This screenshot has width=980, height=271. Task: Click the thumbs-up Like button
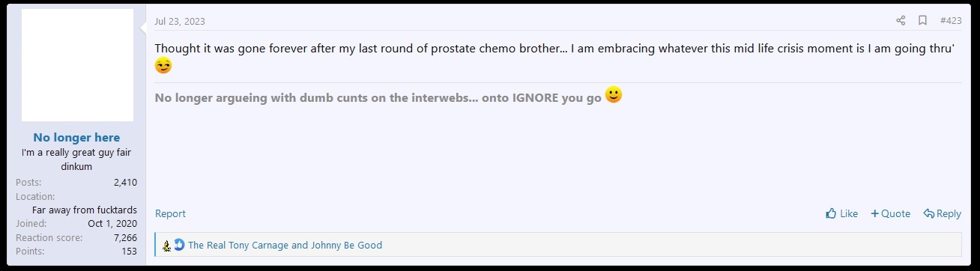click(841, 213)
